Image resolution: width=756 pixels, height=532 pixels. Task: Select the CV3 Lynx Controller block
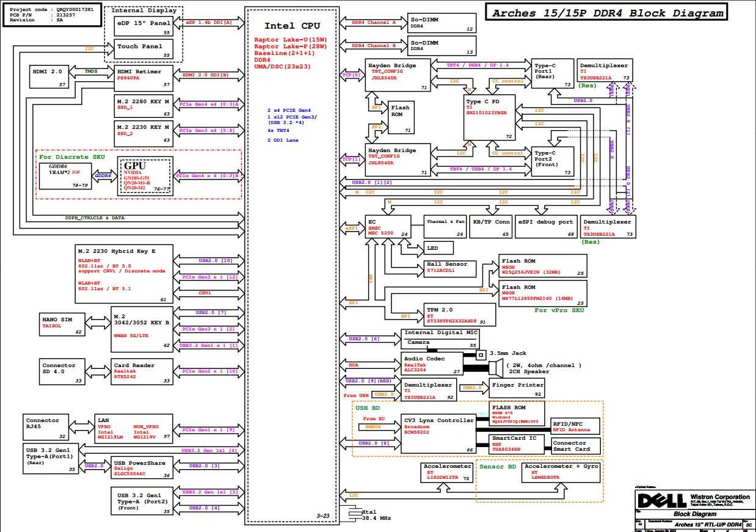[438, 434]
